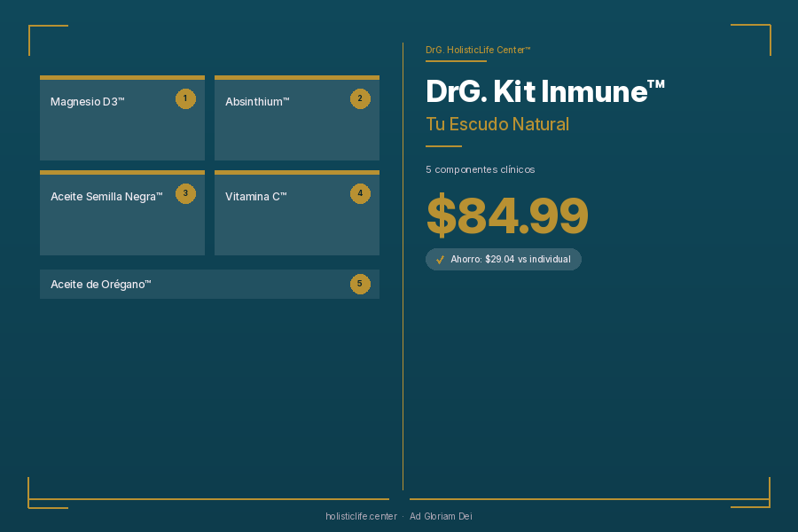This screenshot has height=532, width=798.
Task: Click the number 5 badge on Aceite de Orégano
Action: 360,284
